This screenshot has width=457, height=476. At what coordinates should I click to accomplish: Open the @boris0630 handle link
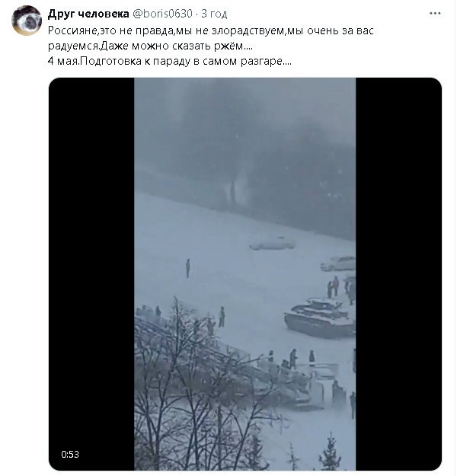click(x=162, y=14)
